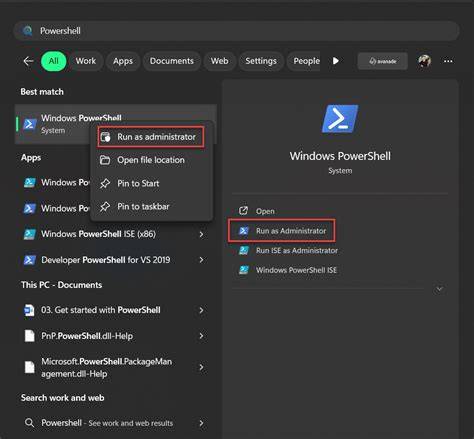Show more filter tabs with the play arrow
Screen dimensions: 474x439
click(336, 61)
